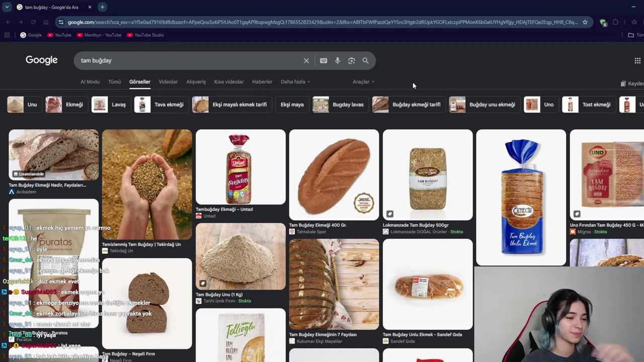Filter images by Ekşi maya chip
The image size is (644, 362).
pyautogui.click(x=292, y=105)
